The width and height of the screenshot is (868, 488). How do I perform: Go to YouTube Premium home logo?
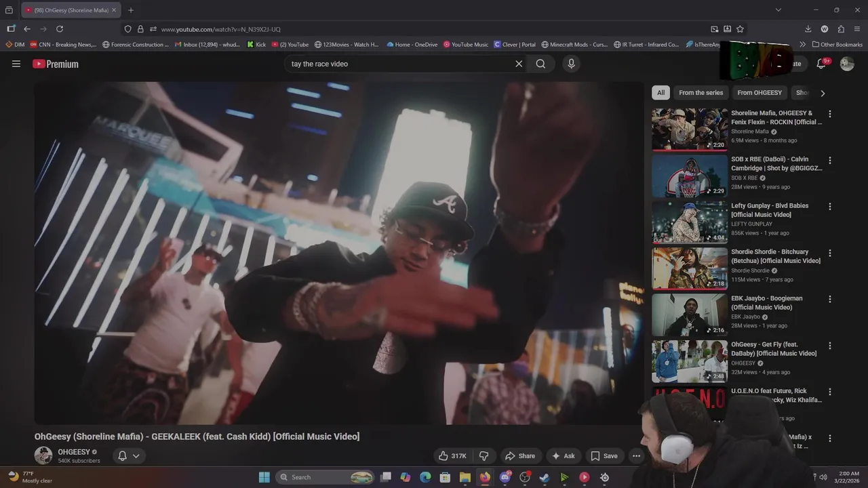(x=56, y=64)
